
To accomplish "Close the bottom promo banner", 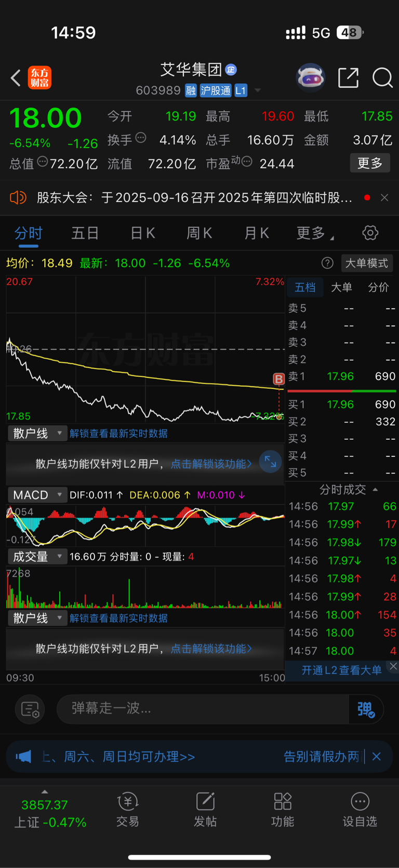I will coord(377,756).
